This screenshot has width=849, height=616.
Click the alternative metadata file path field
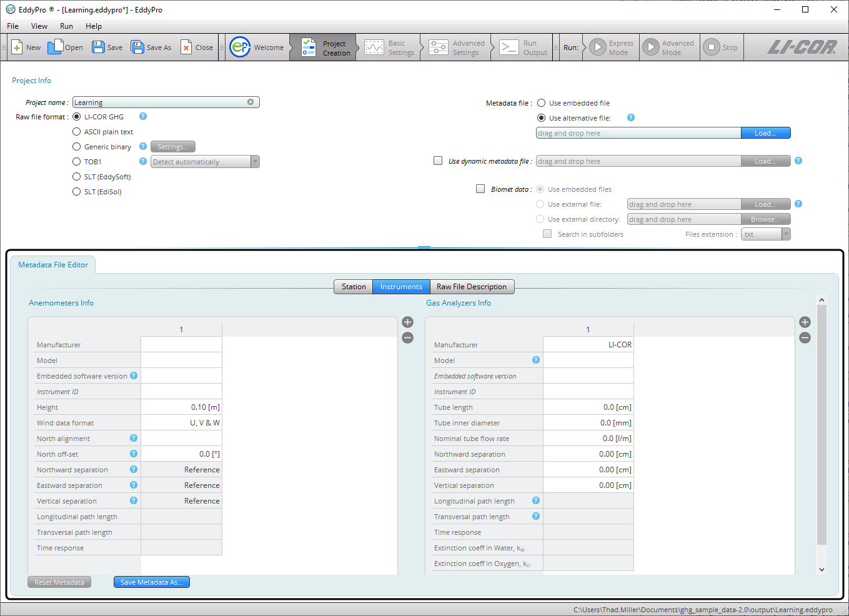tap(638, 133)
